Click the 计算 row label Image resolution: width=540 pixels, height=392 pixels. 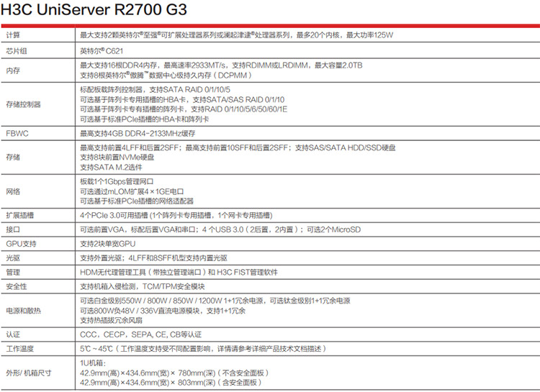click(x=13, y=35)
